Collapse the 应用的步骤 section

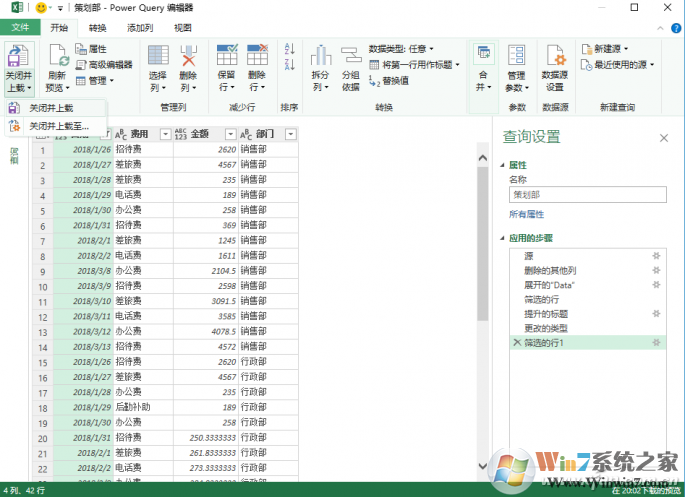tap(503, 238)
